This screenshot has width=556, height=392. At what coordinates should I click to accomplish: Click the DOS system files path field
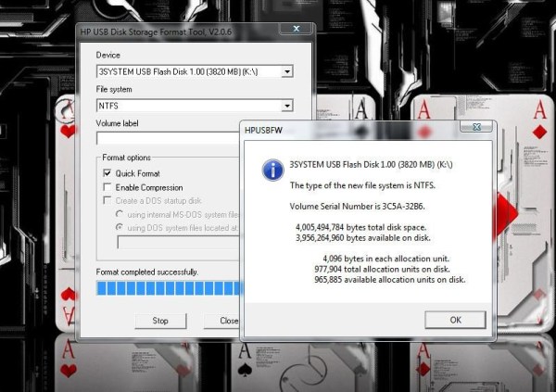click(x=179, y=243)
